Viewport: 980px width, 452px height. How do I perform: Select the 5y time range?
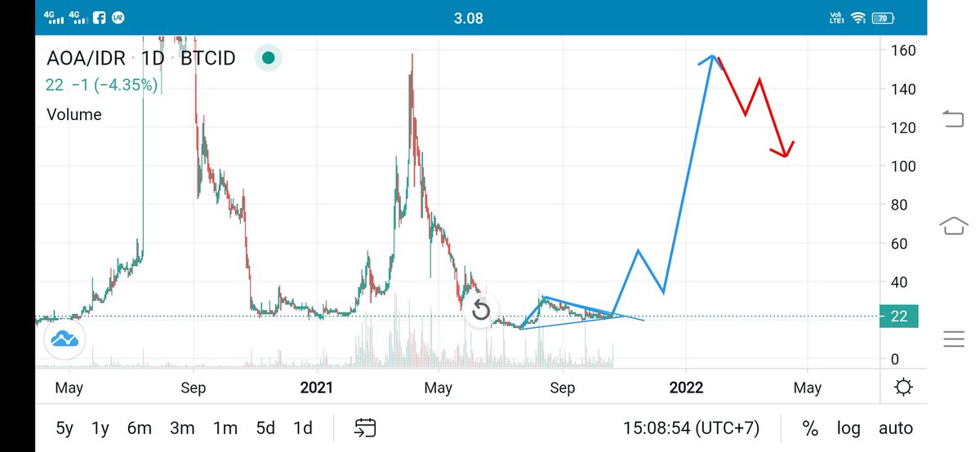(x=65, y=428)
